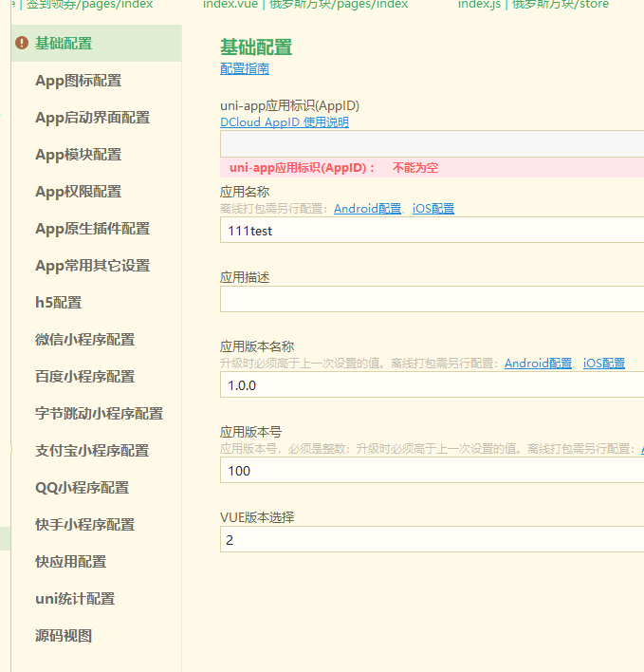Open the 配置指南 link
This screenshot has width=644, height=672.
[245, 68]
